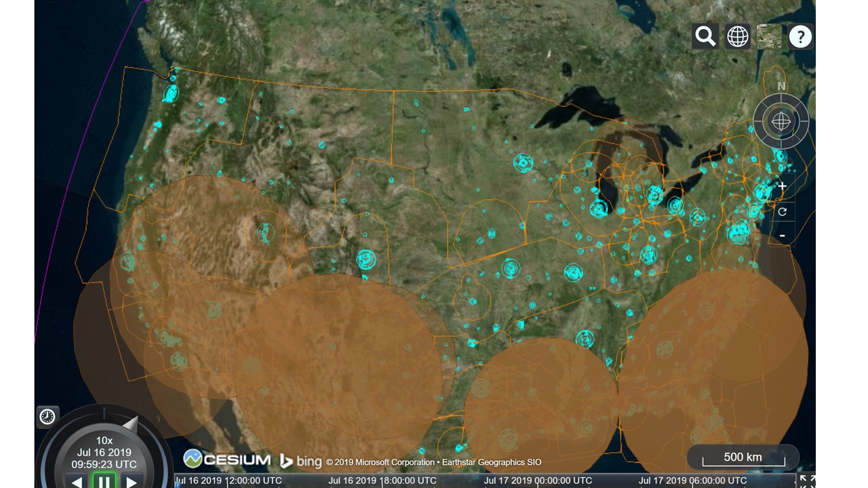Image resolution: width=868 pixels, height=488 pixels.
Task: Reset the camera view with refresh icon
Action: click(x=782, y=211)
